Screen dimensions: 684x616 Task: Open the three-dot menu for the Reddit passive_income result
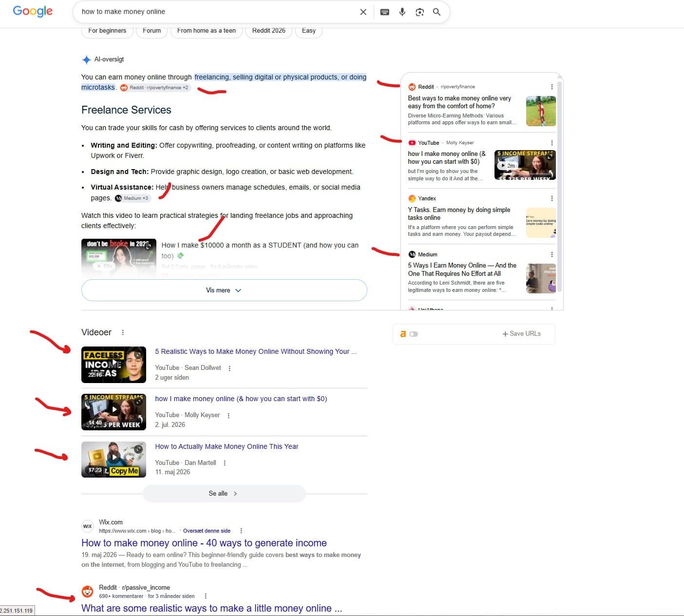pos(206,596)
